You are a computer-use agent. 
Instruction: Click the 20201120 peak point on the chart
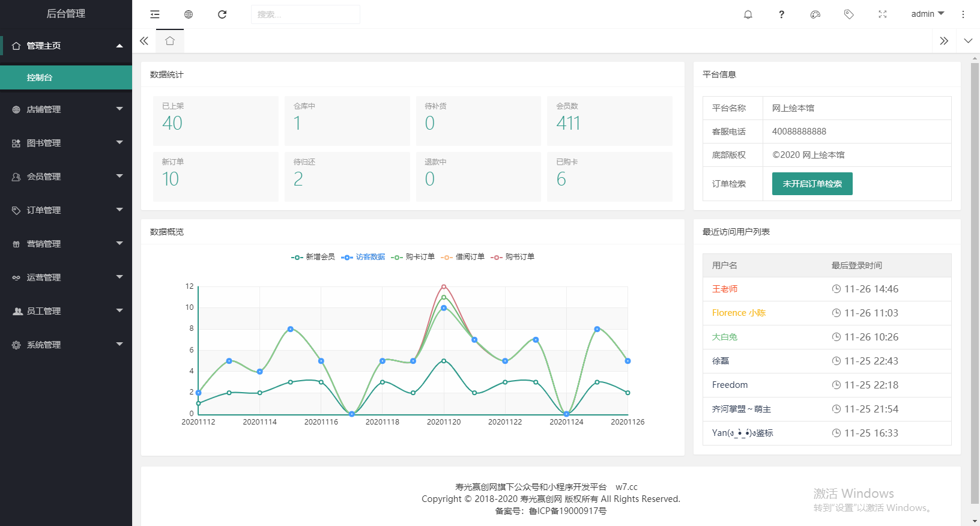444,287
